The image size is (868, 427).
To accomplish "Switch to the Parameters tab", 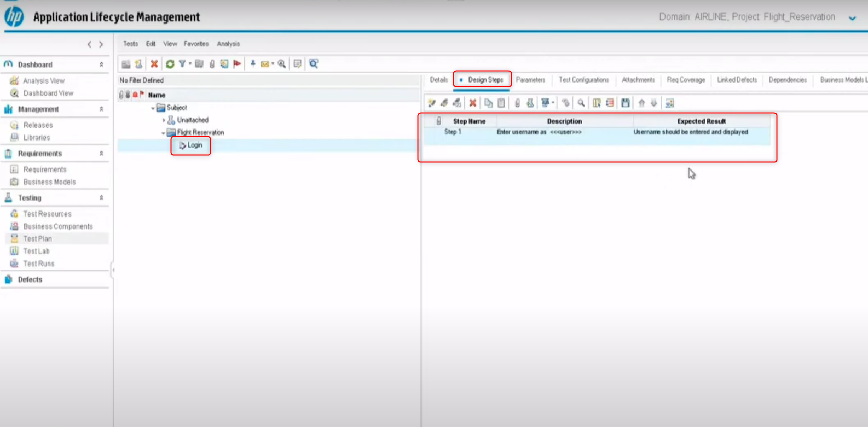I will 530,80.
